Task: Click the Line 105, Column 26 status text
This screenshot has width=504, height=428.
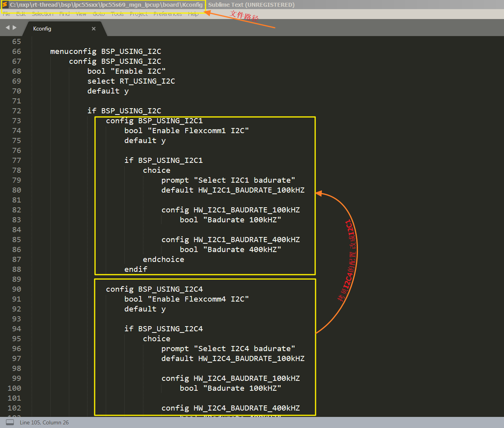Action: point(44,422)
